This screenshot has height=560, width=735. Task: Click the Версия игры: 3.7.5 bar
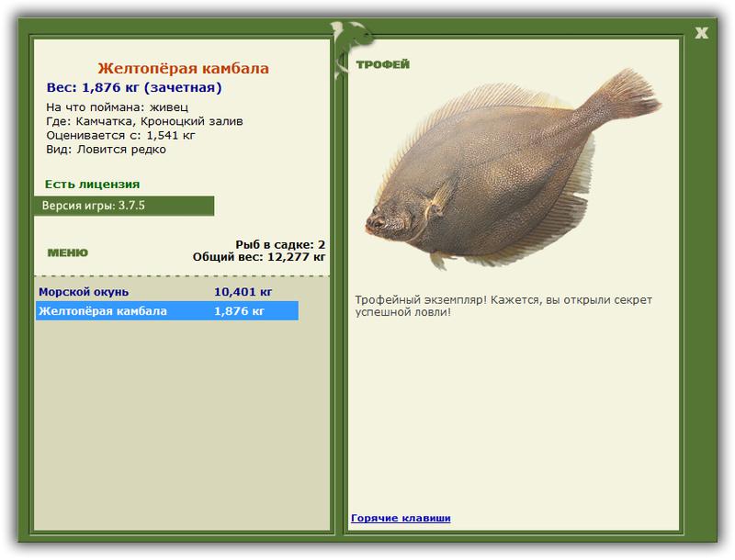click(124, 206)
